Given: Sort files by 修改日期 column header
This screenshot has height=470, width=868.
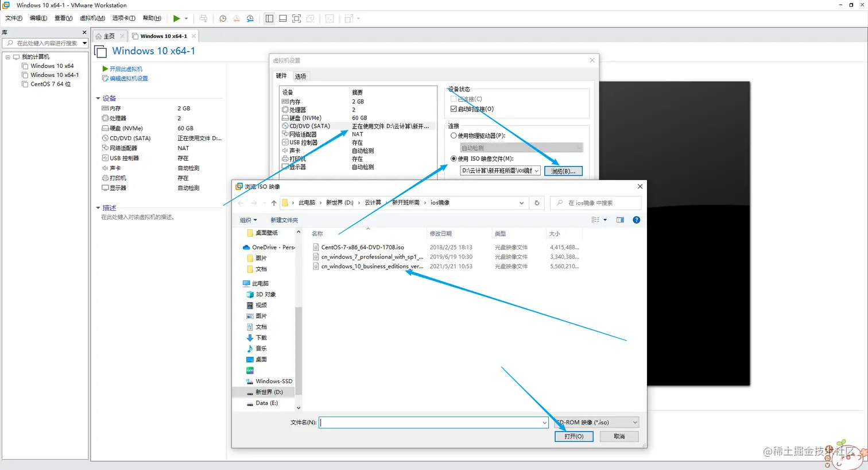Looking at the screenshot, I should pos(440,234).
